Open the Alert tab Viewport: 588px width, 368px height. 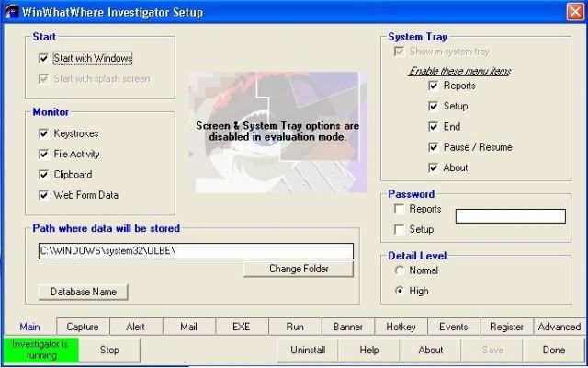pos(136,327)
